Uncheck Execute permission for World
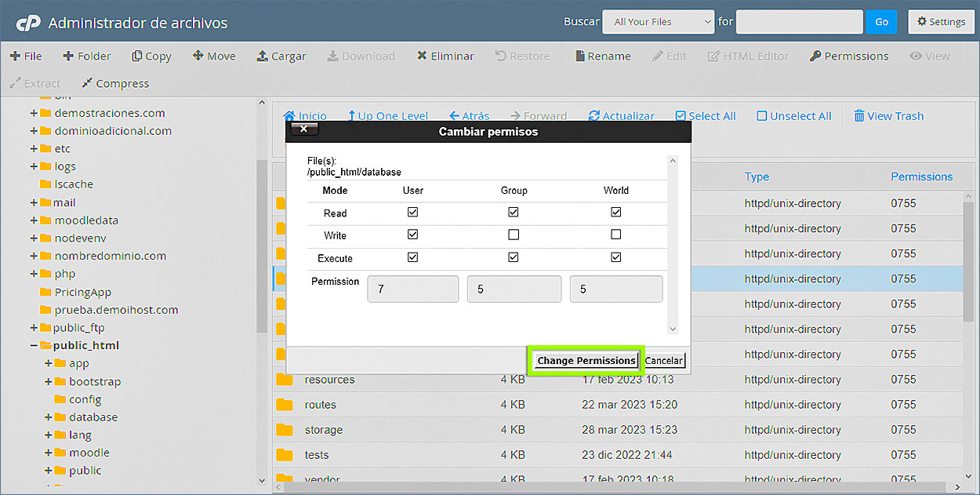This screenshot has width=980, height=495. (x=616, y=257)
